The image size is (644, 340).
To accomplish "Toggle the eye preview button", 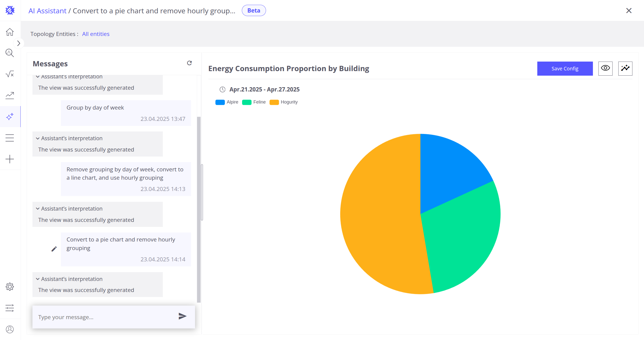I will pyautogui.click(x=605, y=68).
